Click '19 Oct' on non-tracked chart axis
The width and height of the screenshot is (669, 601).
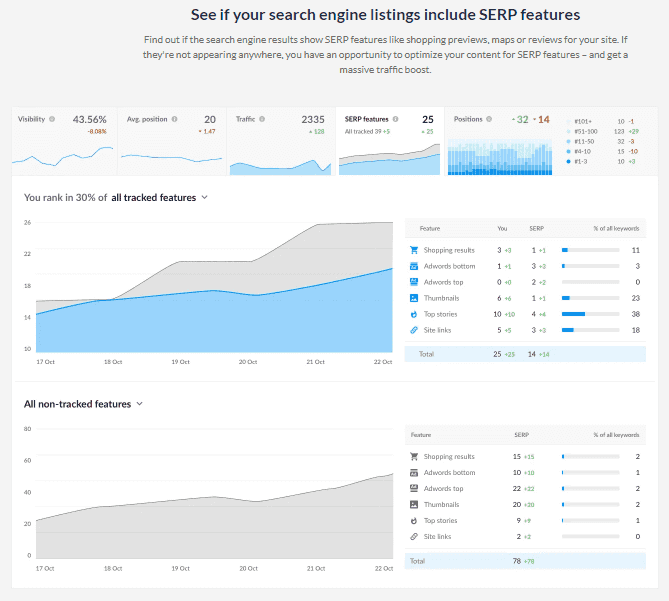tap(180, 569)
